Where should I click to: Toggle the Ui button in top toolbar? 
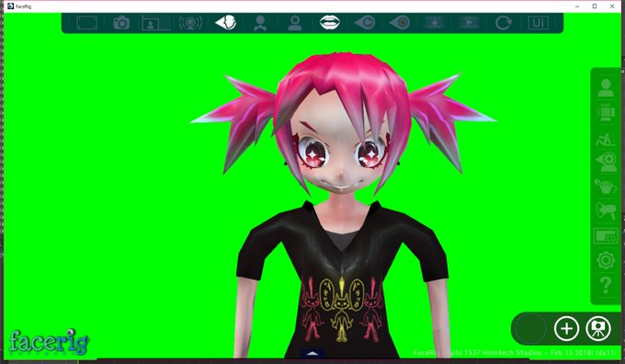[538, 23]
